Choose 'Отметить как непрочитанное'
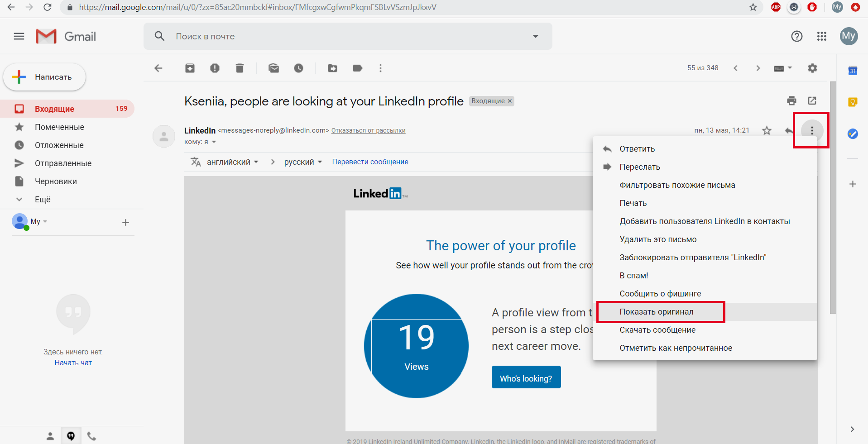 (x=705, y=348)
